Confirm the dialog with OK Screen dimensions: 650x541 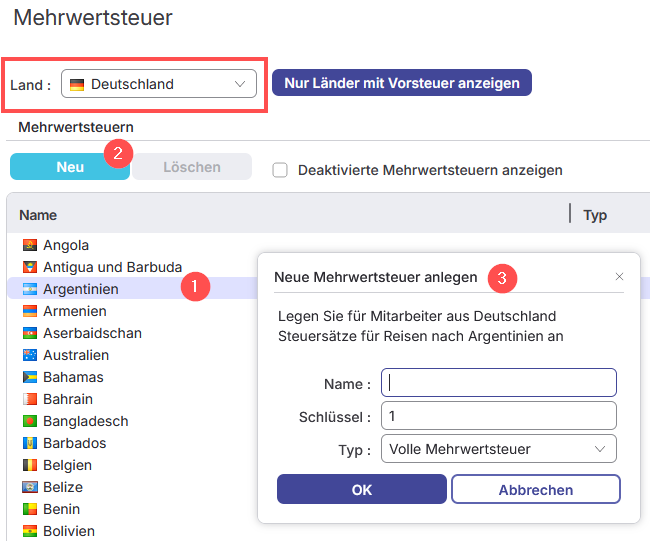pyautogui.click(x=362, y=489)
